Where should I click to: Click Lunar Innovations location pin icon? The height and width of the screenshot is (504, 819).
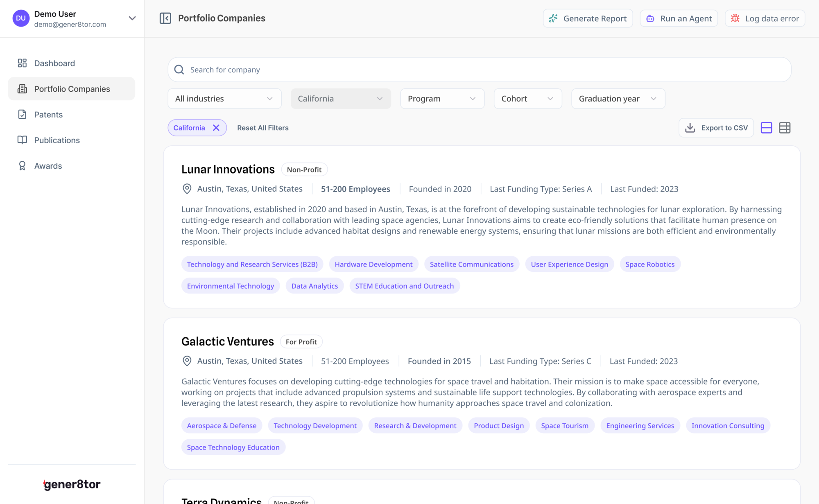click(x=187, y=189)
